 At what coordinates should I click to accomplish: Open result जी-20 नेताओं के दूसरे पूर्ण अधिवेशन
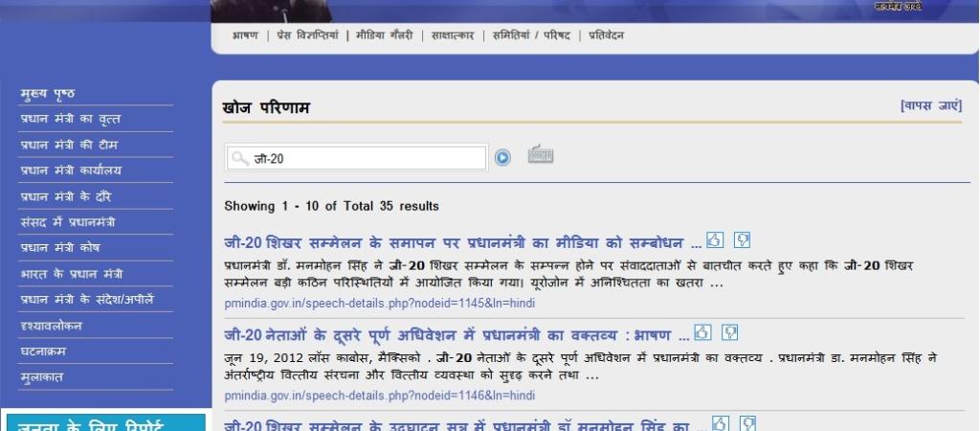coord(457,335)
